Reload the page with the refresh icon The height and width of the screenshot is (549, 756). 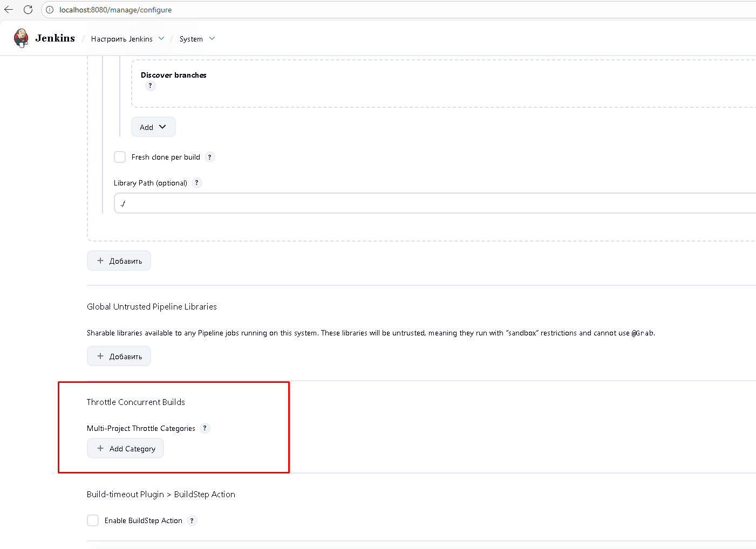(x=28, y=10)
